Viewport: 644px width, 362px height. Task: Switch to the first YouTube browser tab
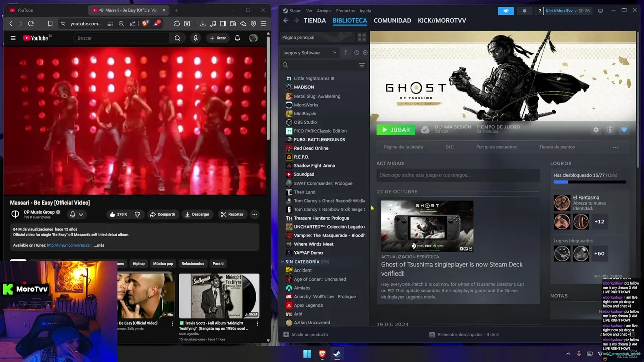click(44, 10)
